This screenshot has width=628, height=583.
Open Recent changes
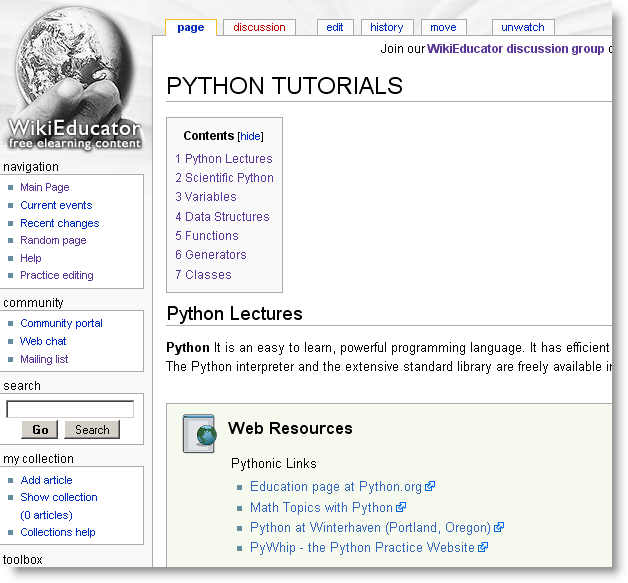[x=60, y=223]
